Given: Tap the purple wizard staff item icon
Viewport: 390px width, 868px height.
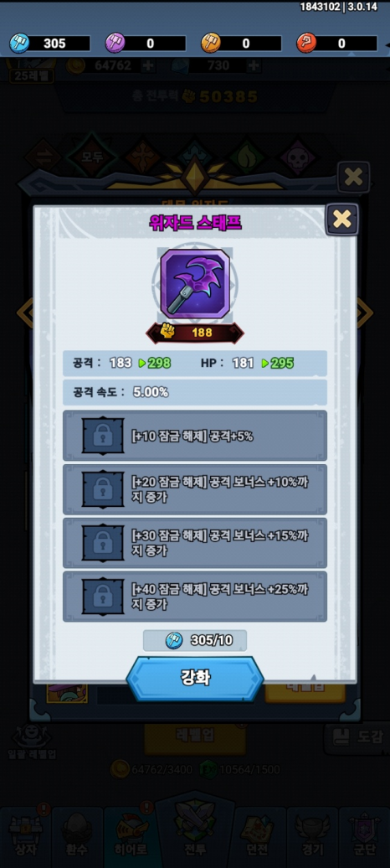Looking at the screenshot, I should (195, 283).
